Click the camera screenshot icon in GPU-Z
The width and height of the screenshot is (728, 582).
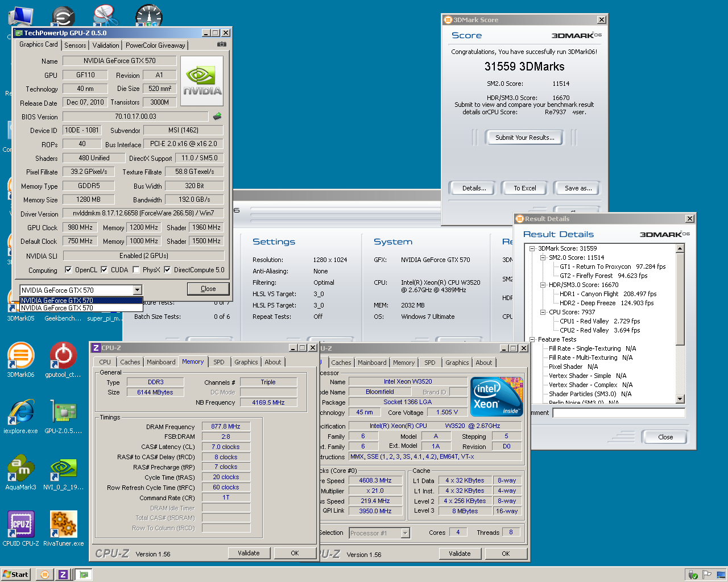pyautogui.click(x=222, y=44)
